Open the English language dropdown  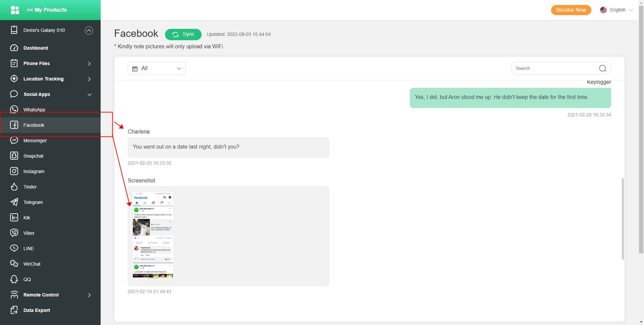click(616, 10)
